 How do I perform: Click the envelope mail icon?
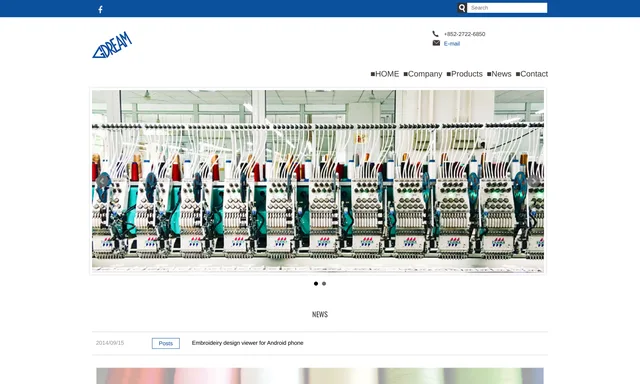click(436, 43)
